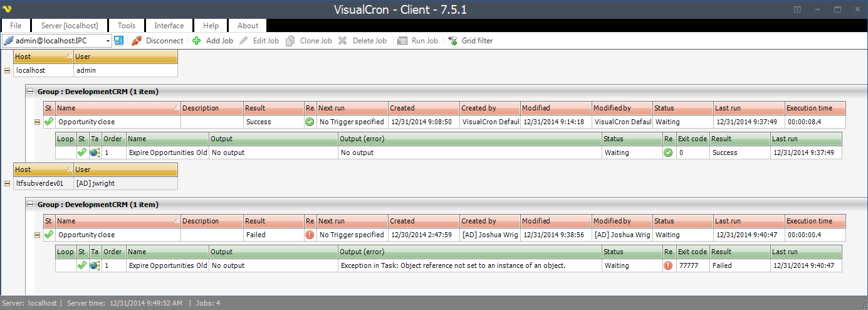Screen dimensions: 868x310
Task: Collapse the localhost host row
Action: (8, 70)
